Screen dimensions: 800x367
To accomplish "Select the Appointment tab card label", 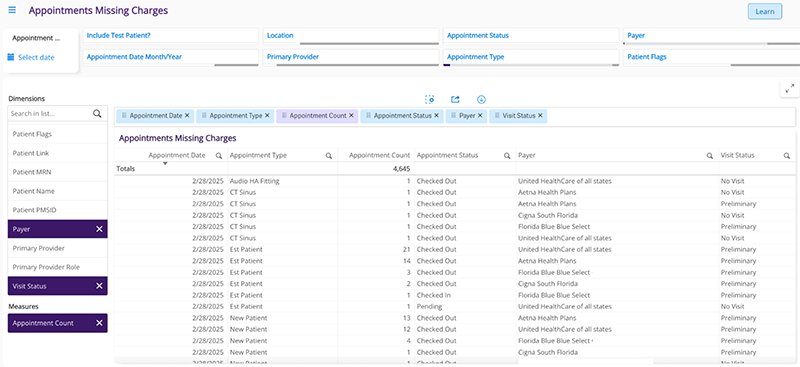I will 36,38.
